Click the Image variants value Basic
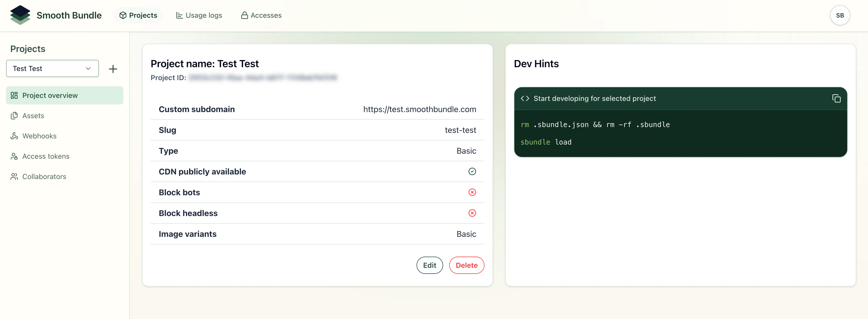 466,234
